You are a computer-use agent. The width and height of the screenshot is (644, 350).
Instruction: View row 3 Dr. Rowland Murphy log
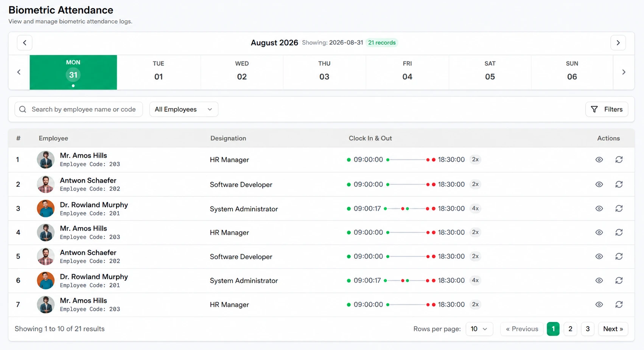pyautogui.click(x=599, y=208)
